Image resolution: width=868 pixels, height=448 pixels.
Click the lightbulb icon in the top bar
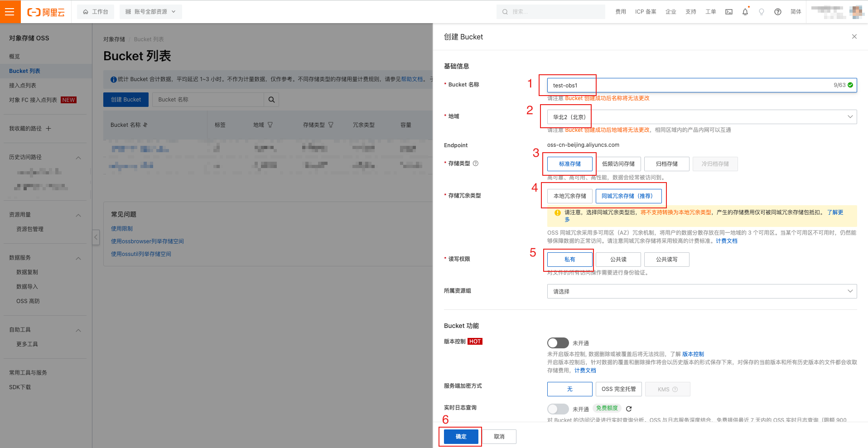[x=762, y=12]
